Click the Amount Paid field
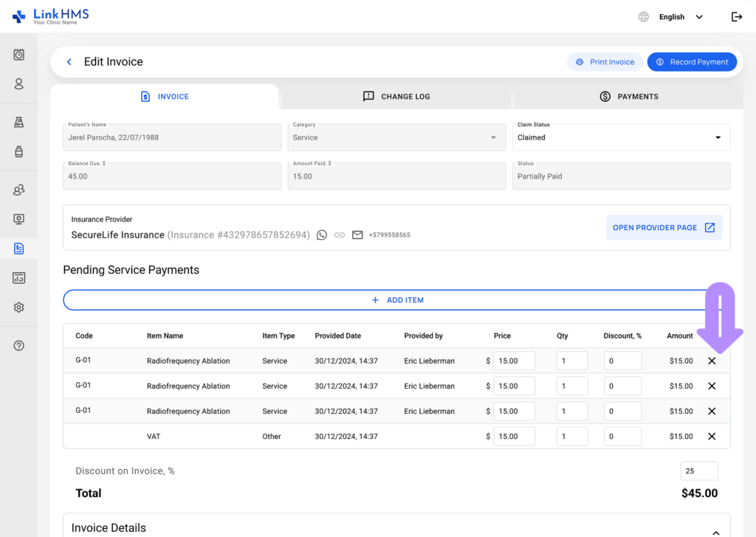Viewport: 756px width, 537px height. pos(396,176)
